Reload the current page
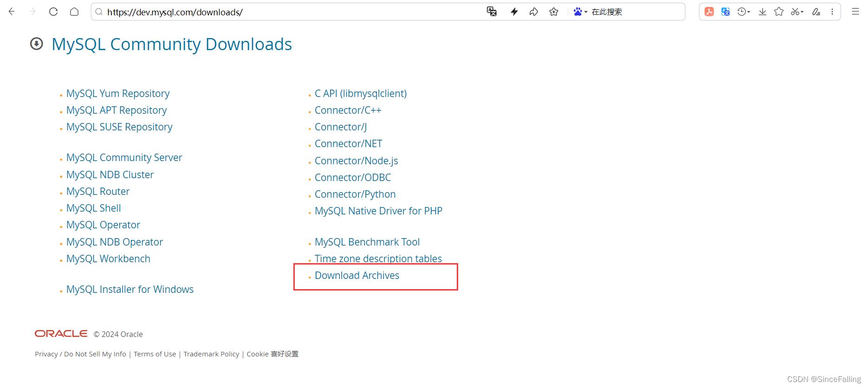This screenshot has width=868, height=388. coord(53,12)
